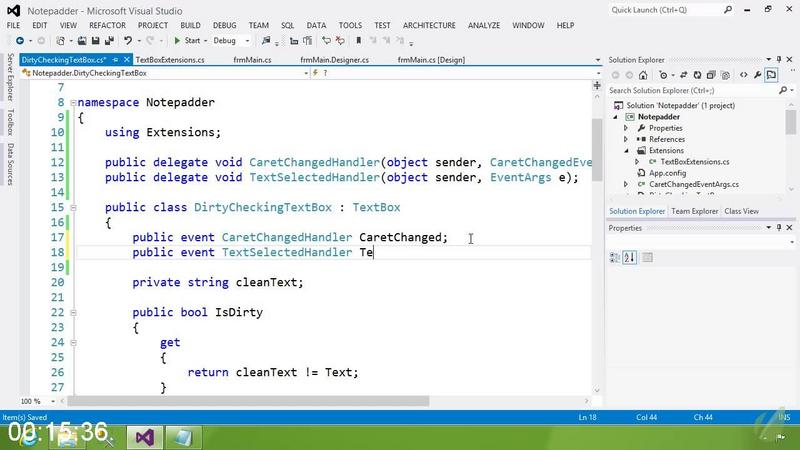This screenshot has width=800, height=450.
Task: Collapse the IsDirty property outline
Action: 73,312
